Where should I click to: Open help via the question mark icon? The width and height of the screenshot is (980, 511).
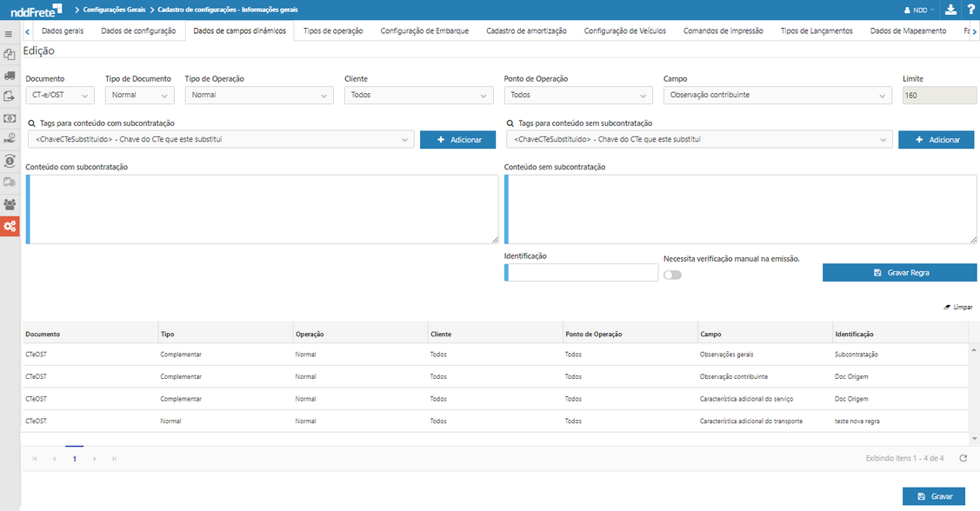[x=970, y=10]
